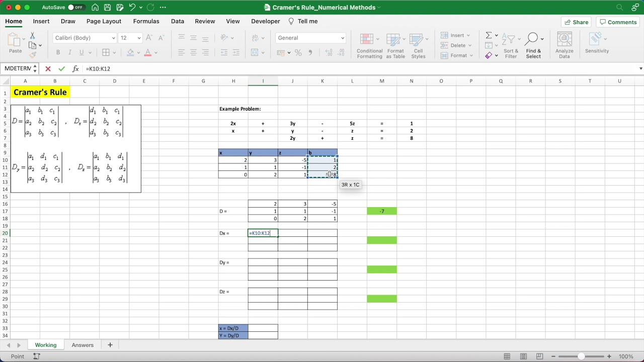
Task: Expand the borders dropdown arrow
Action: (x=114, y=52)
